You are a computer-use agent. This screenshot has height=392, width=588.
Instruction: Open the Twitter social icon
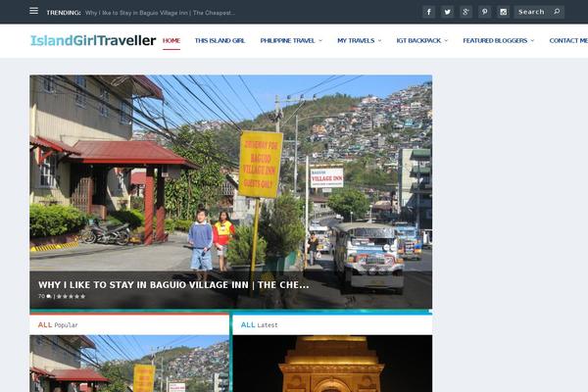click(448, 12)
